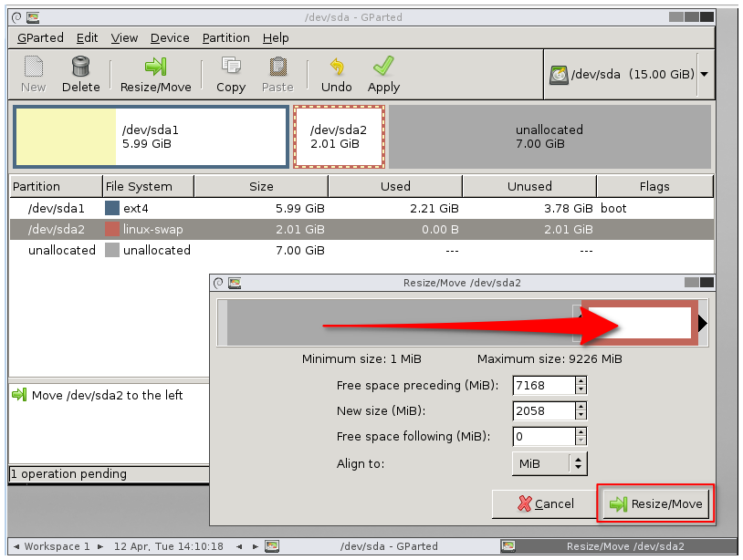Screen dimensions: 743x560
Task: Click the /dev/sda - GParted taskbar entry
Action: [x=382, y=546]
